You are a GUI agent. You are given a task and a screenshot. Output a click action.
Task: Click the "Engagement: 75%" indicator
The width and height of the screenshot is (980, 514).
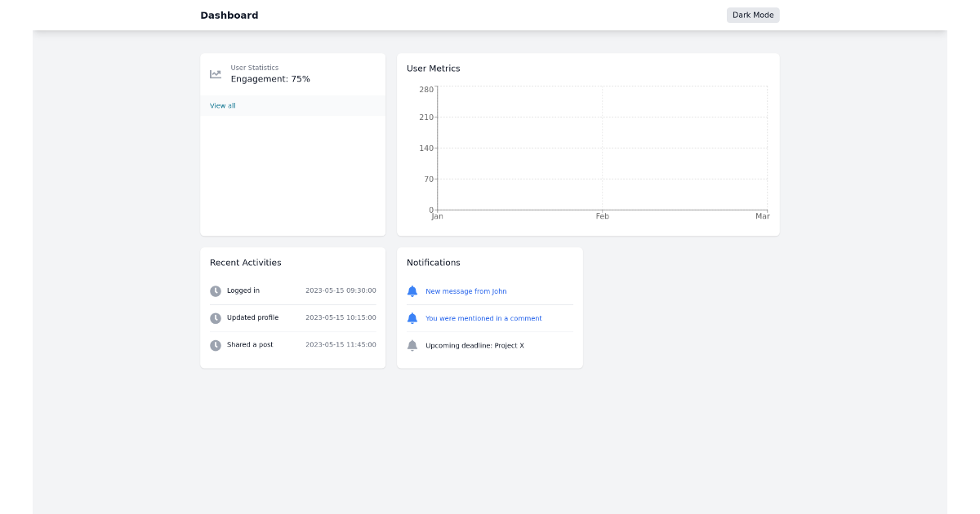point(269,78)
